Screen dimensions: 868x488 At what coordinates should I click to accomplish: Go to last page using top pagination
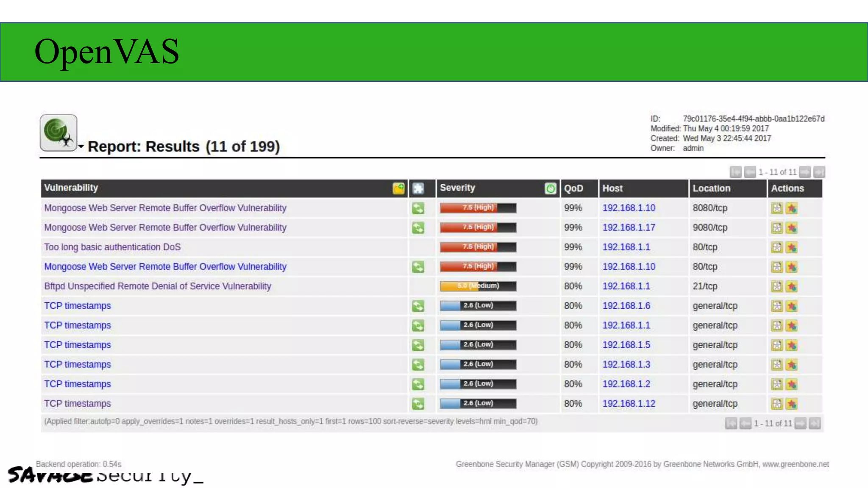point(819,172)
